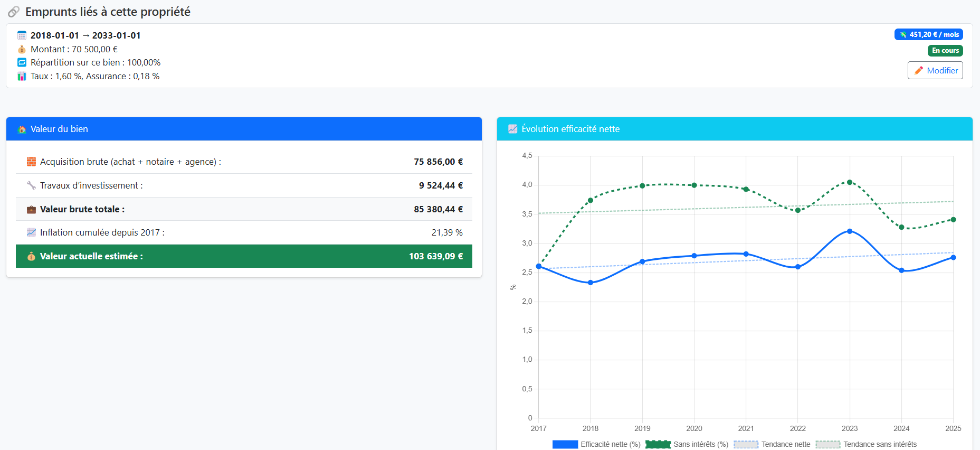Click the Valeur actuelle estimée green row

click(244, 256)
